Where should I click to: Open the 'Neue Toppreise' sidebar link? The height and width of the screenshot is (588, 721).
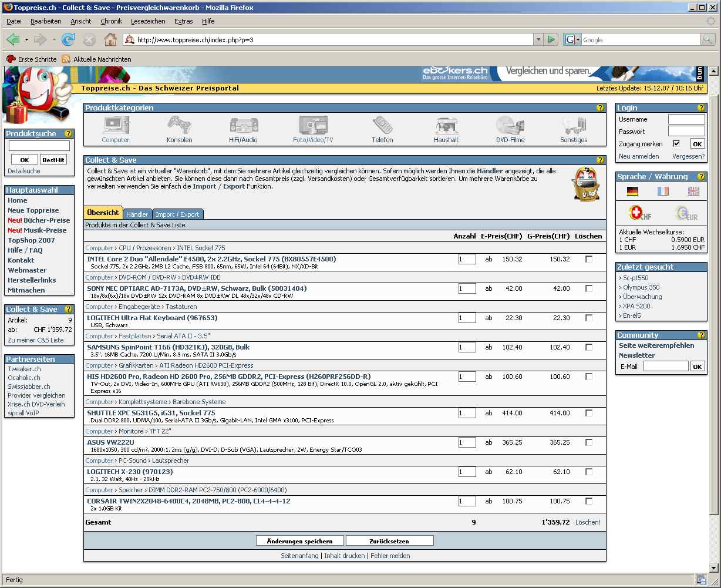33,210
